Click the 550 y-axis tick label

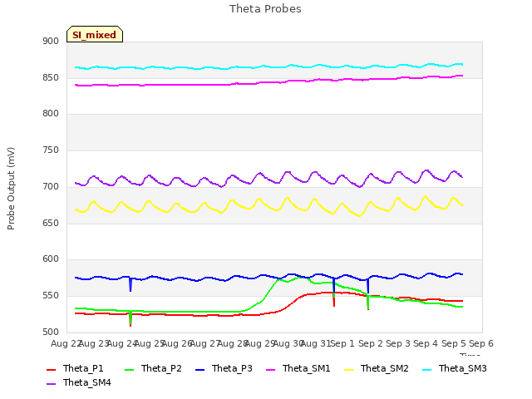(51, 296)
